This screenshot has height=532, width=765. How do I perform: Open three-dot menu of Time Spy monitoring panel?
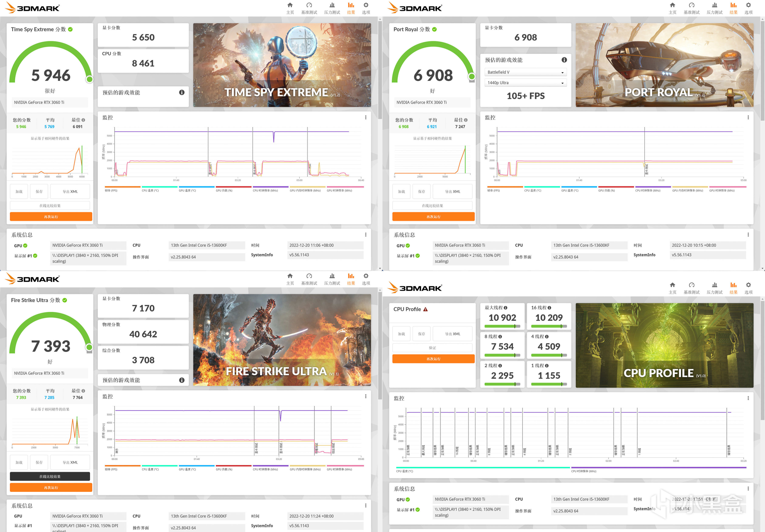(365, 118)
